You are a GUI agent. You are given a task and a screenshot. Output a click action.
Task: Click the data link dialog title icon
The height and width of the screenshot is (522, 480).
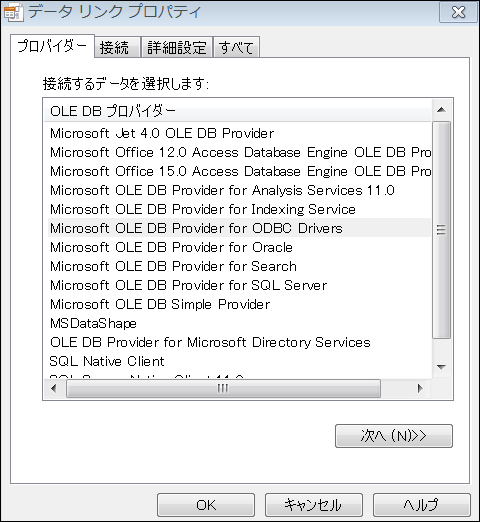(x=13, y=12)
